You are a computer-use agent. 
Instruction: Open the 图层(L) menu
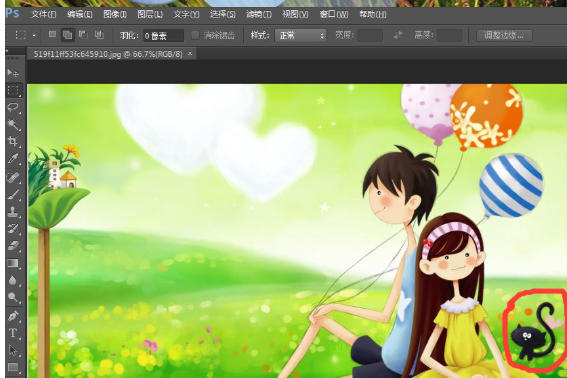150,14
